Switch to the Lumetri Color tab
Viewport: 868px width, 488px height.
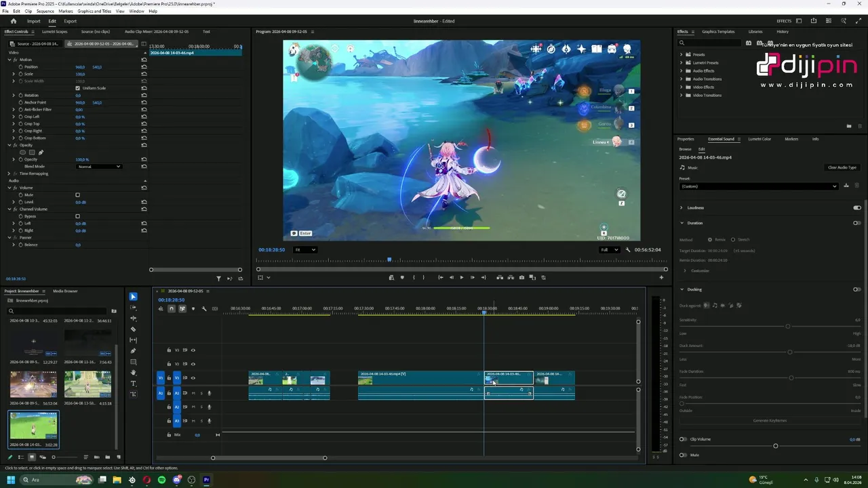click(759, 139)
